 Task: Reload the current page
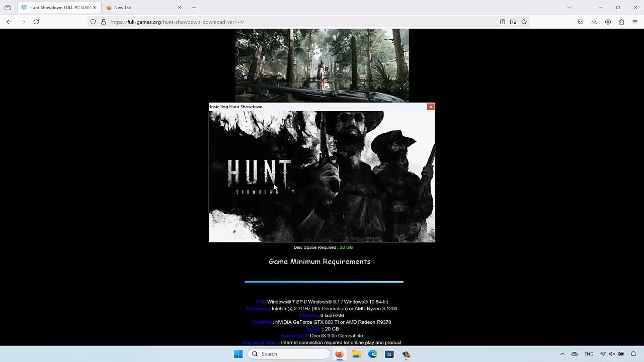[36, 22]
